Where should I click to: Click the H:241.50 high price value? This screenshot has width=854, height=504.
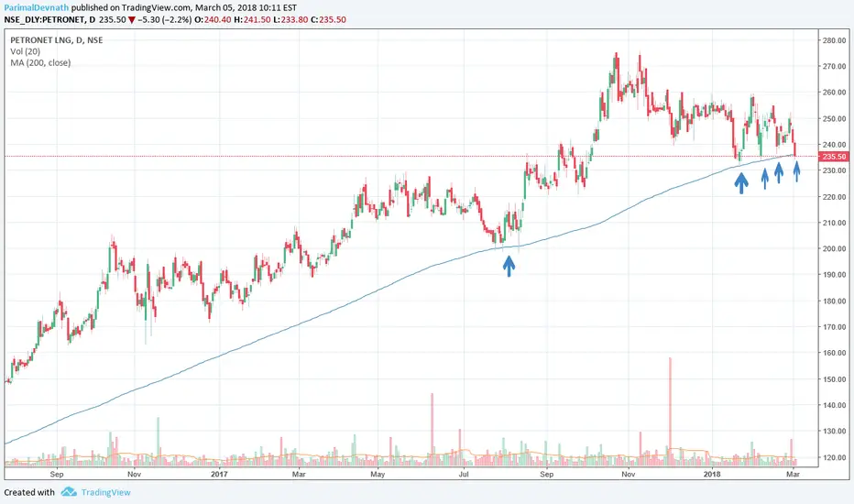click(x=252, y=19)
